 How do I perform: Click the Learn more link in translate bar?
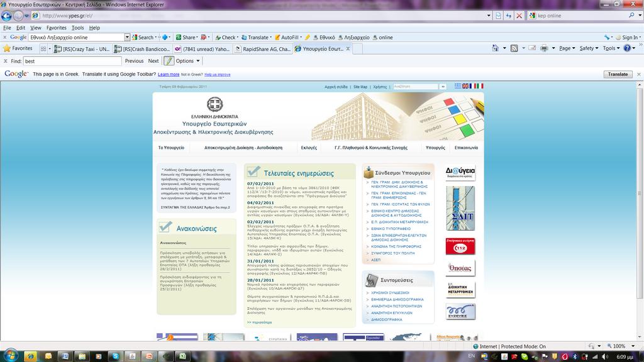[169, 74]
